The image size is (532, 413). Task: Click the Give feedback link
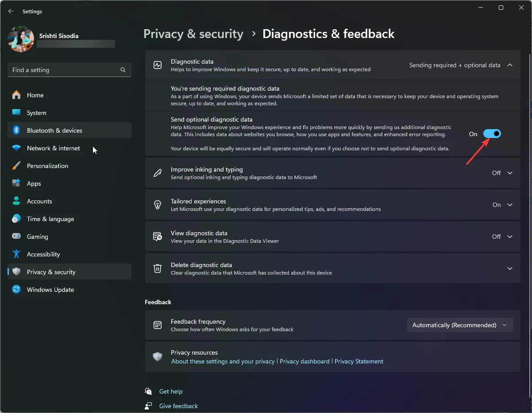tap(178, 406)
